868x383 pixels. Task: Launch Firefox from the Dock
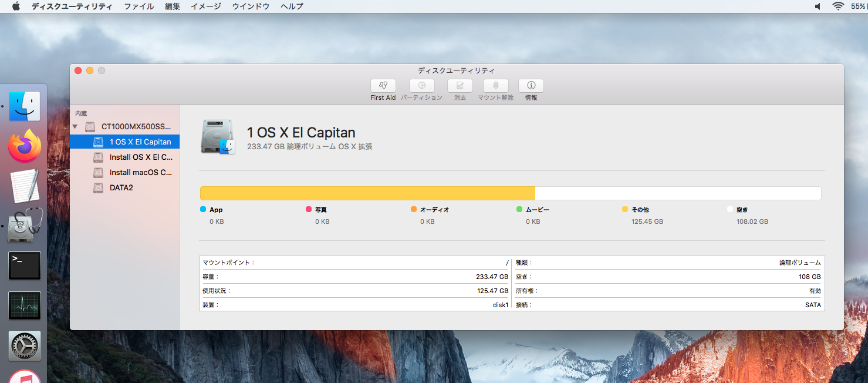25,146
